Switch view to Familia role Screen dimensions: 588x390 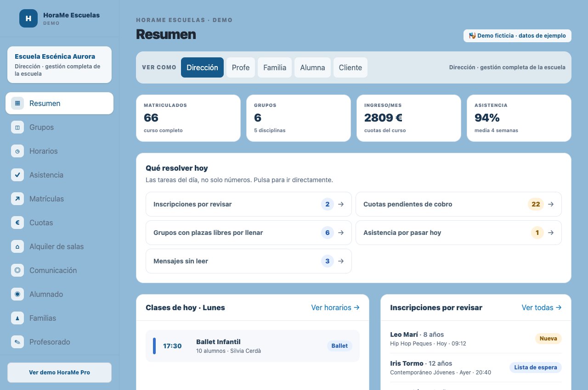(275, 67)
